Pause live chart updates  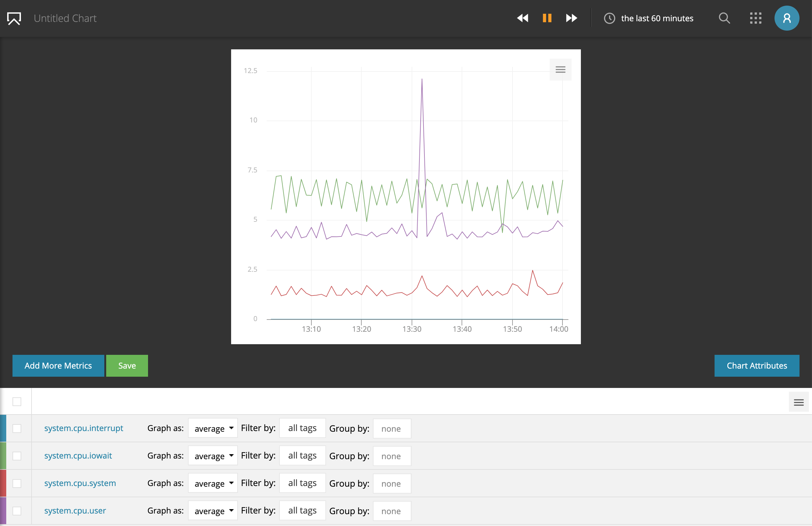click(x=547, y=18)
